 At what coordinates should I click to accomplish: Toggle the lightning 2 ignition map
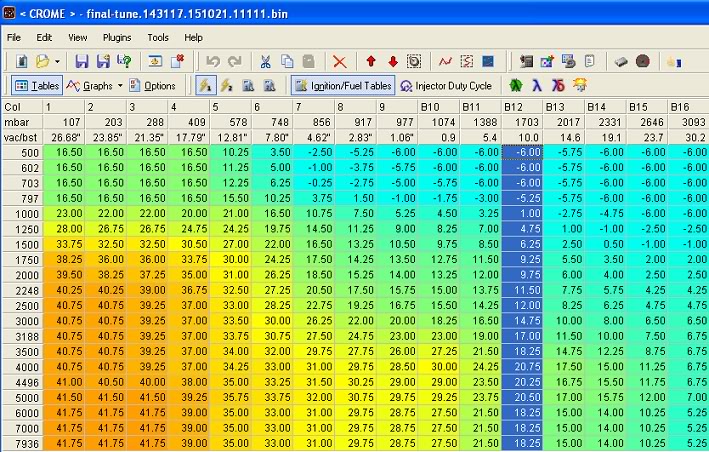227,85
